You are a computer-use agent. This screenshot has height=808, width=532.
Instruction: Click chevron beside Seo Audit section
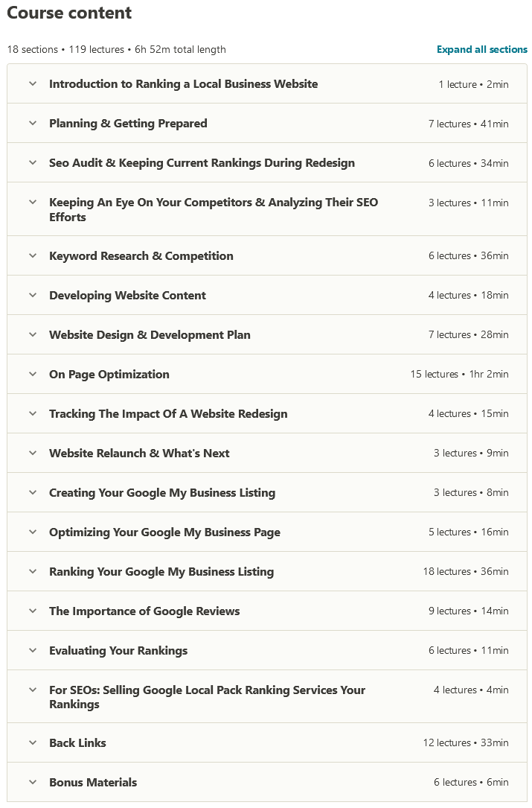(x=33, y=162)
